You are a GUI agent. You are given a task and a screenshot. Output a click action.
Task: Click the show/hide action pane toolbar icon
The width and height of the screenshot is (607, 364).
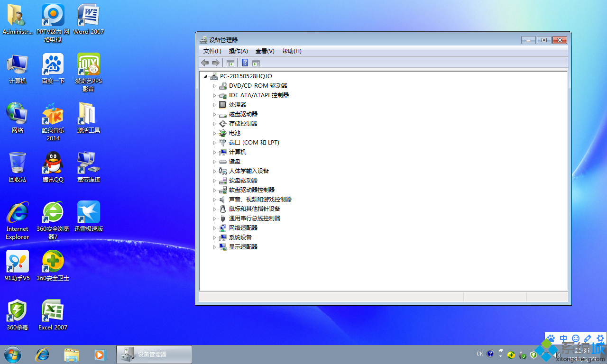tap(256, 62)
